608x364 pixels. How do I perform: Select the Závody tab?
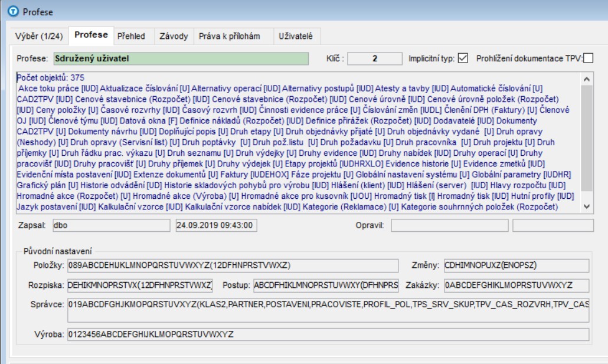coord(174,36)
